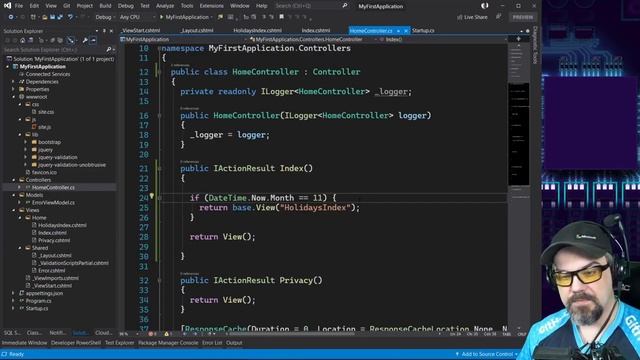This screenshot has height=360, width=640.
Task: Close the Solution Explorer panel
Action: pos(111,31)
